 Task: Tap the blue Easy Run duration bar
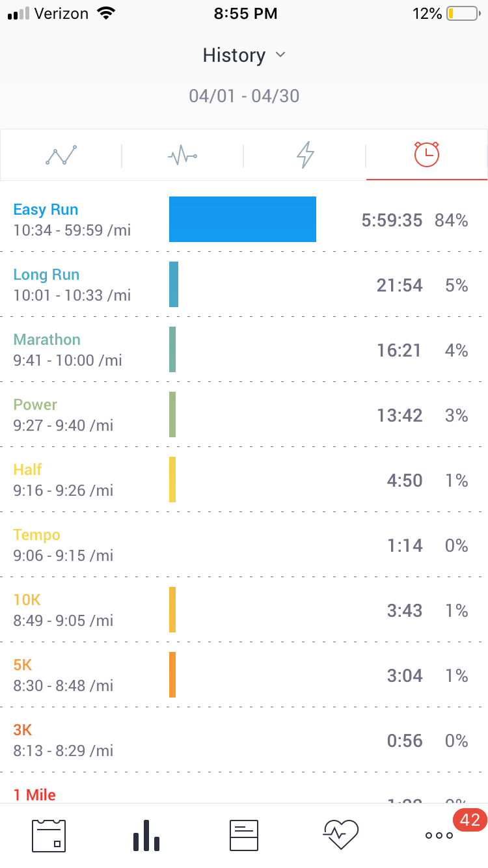click(243, 219)
